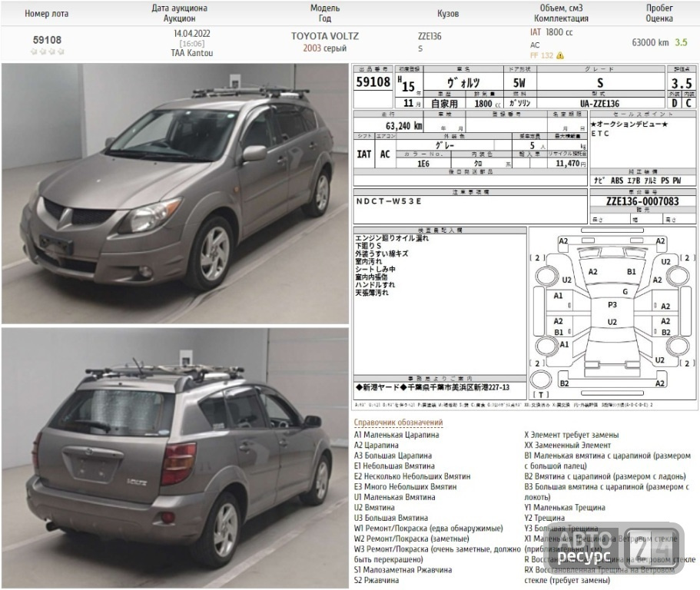
Task: Click the 63,240 km odometer reading on the sheet
Action: point(403,126)
